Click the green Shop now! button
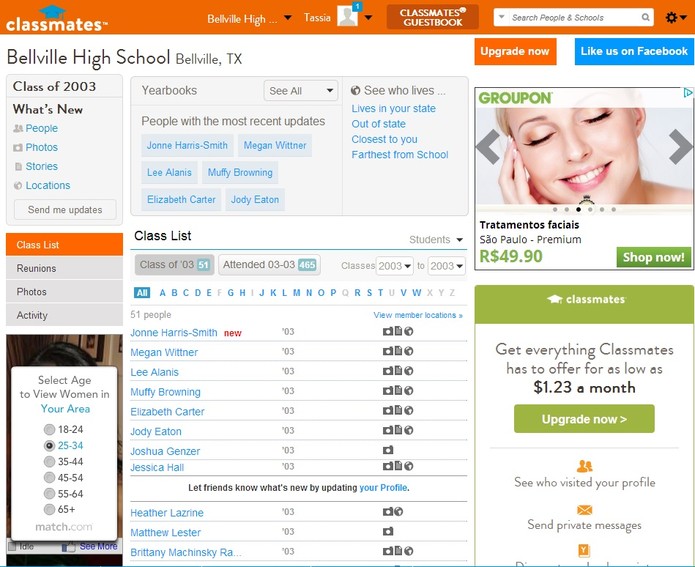This screenshot has width=695, height=567. point(653,257)
